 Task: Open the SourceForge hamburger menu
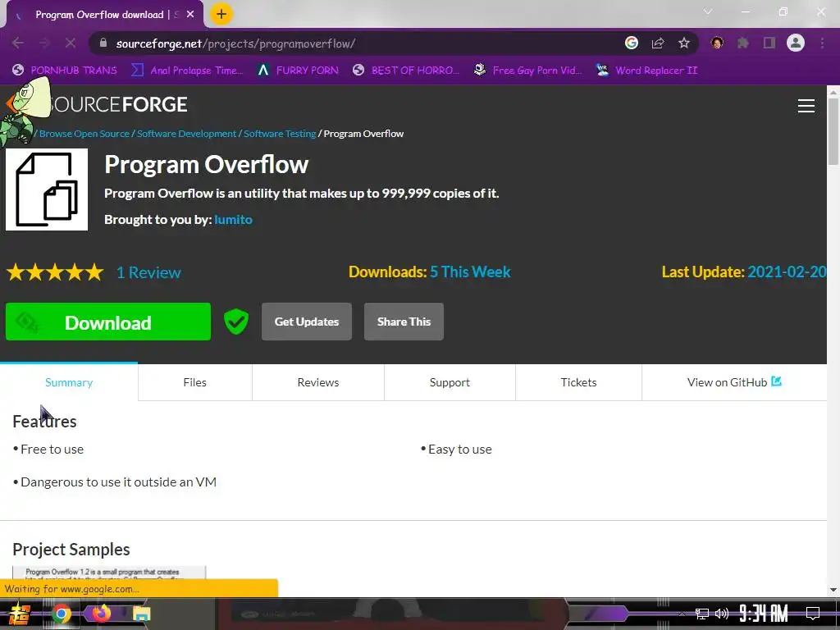[806, 106]
